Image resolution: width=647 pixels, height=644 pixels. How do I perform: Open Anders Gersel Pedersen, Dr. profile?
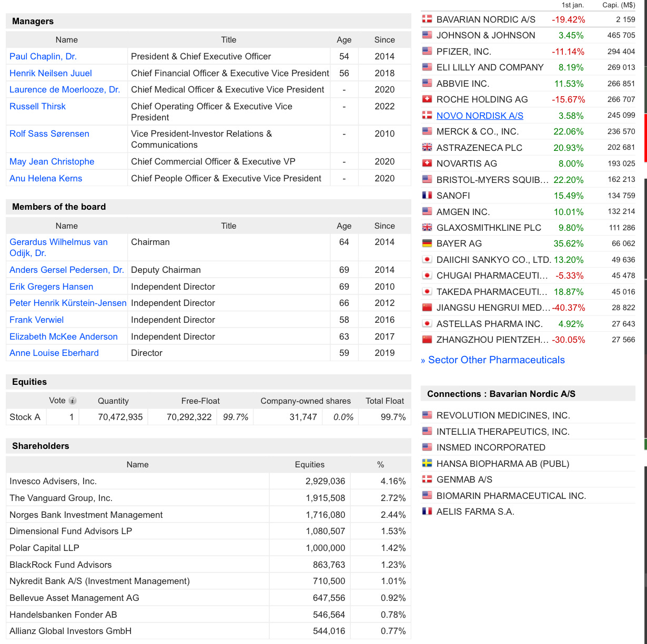tap(67, 270)
